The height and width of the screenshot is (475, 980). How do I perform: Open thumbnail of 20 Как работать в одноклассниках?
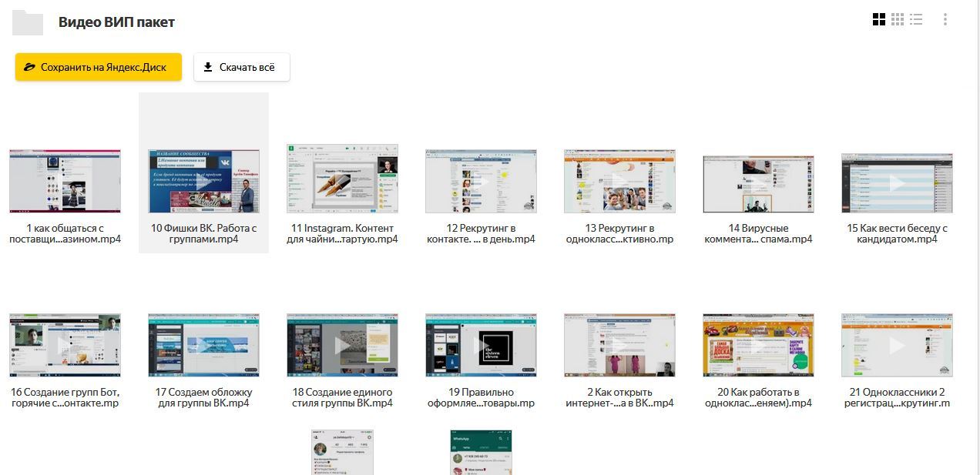(758, 345)
